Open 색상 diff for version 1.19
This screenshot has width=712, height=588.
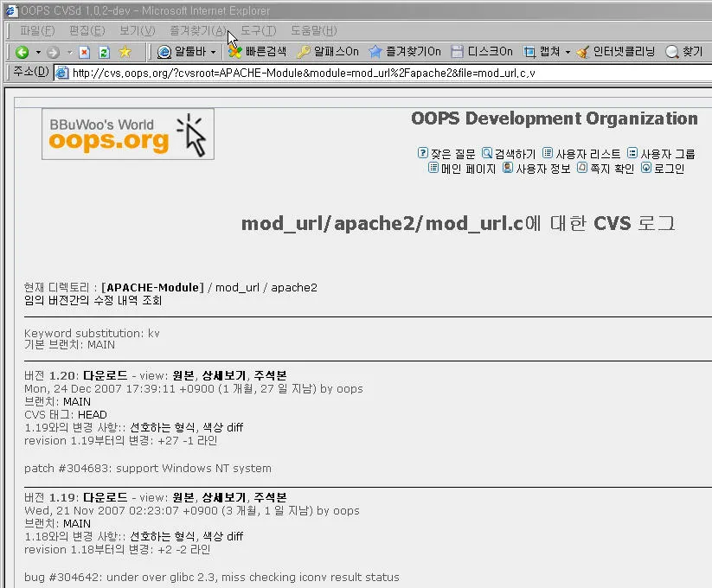tap(222, 536)
